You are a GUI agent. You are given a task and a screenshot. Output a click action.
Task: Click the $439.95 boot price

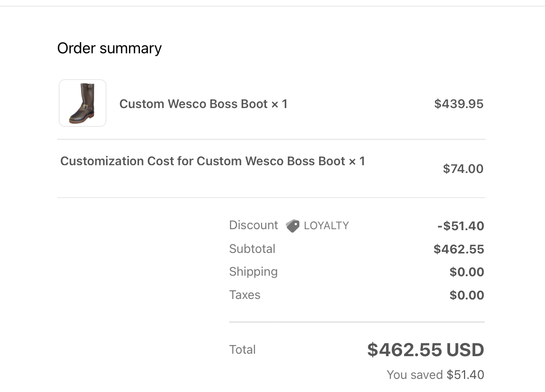459,104
